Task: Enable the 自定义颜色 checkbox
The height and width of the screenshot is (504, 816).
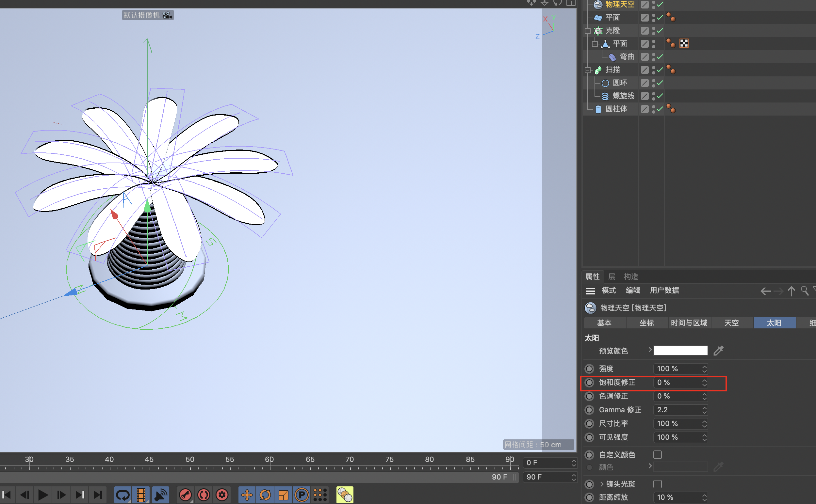Action: coord(657,455)
